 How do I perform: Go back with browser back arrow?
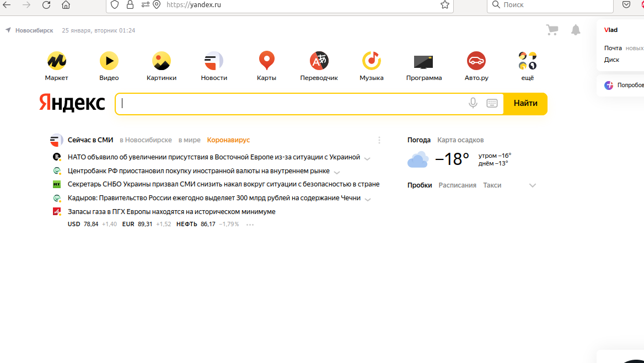7,5
